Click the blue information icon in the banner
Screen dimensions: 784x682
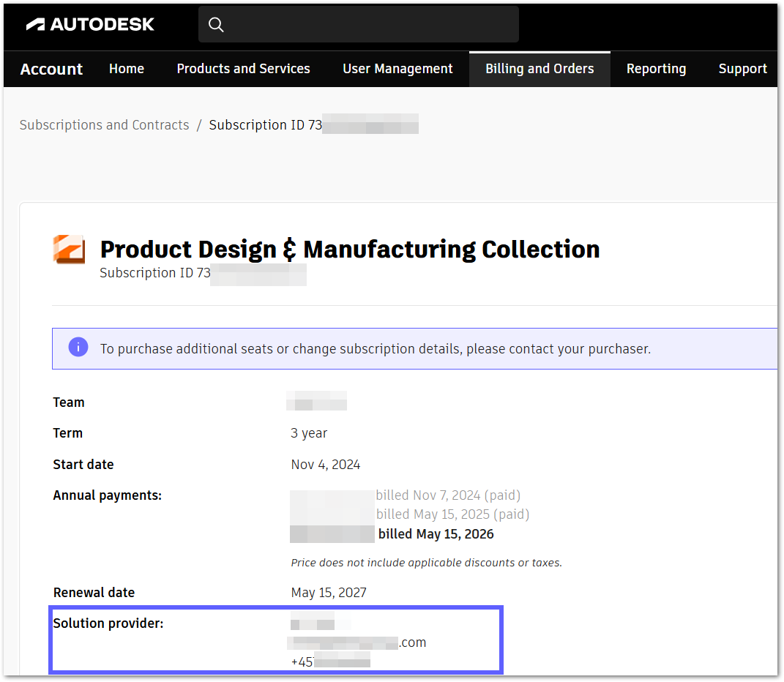78,347
